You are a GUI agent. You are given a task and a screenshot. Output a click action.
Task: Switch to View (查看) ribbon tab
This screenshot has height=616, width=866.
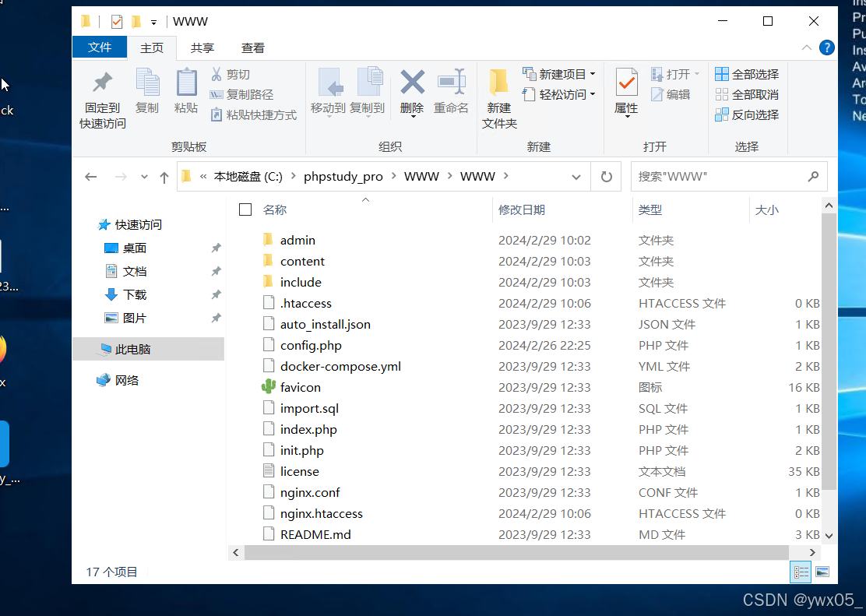(253, 48)
